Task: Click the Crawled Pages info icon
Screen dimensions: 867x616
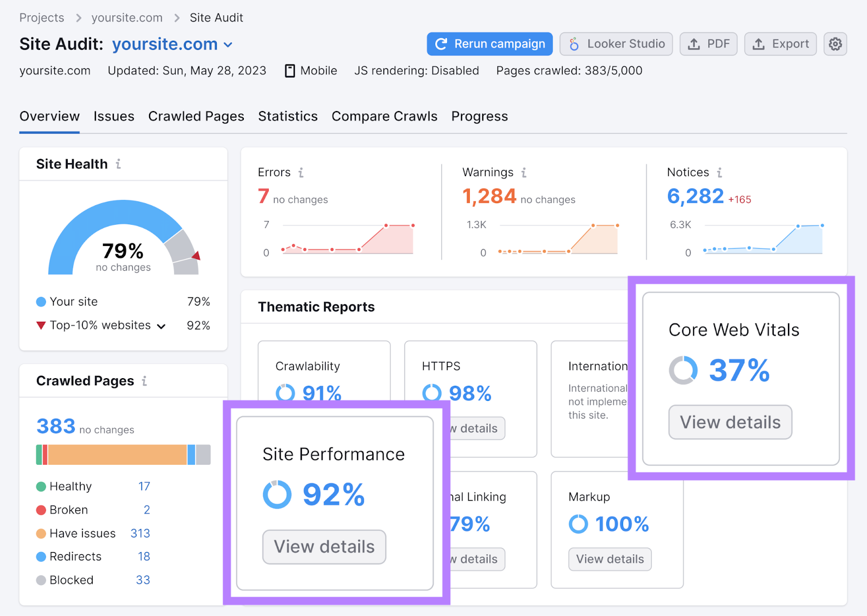Action: (144, 381)
